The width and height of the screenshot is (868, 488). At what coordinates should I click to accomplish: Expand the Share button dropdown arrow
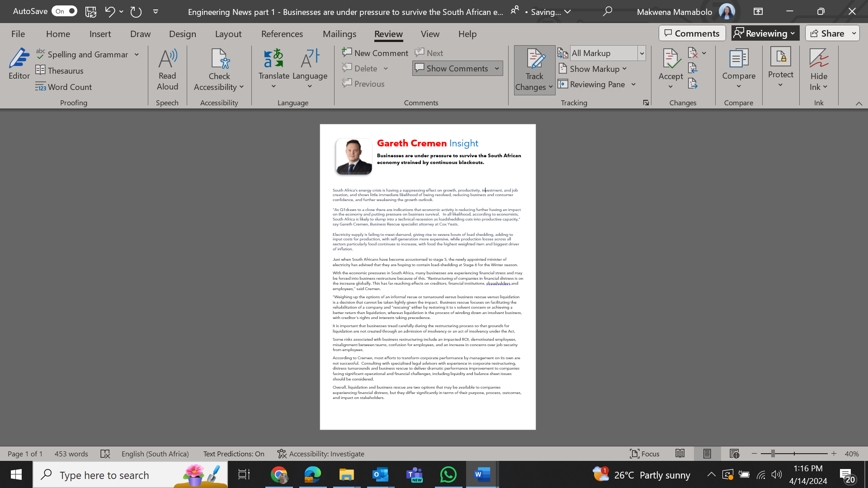tap(854, 33)
